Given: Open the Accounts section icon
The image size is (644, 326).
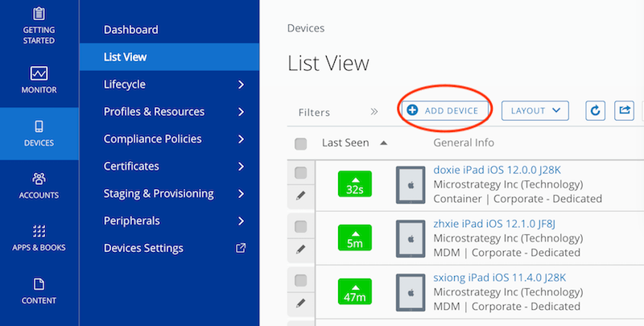Looking at the screenshot, I should click(39, 179).
